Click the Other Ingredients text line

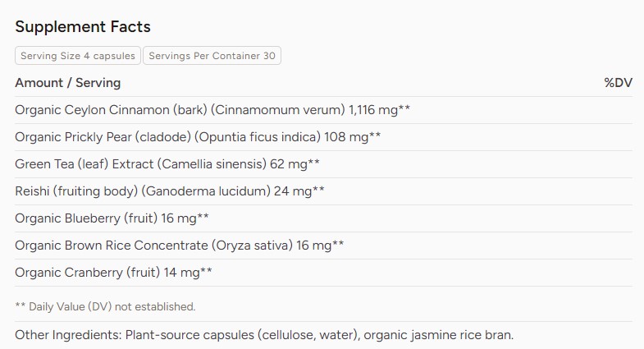tap(264, 335)
